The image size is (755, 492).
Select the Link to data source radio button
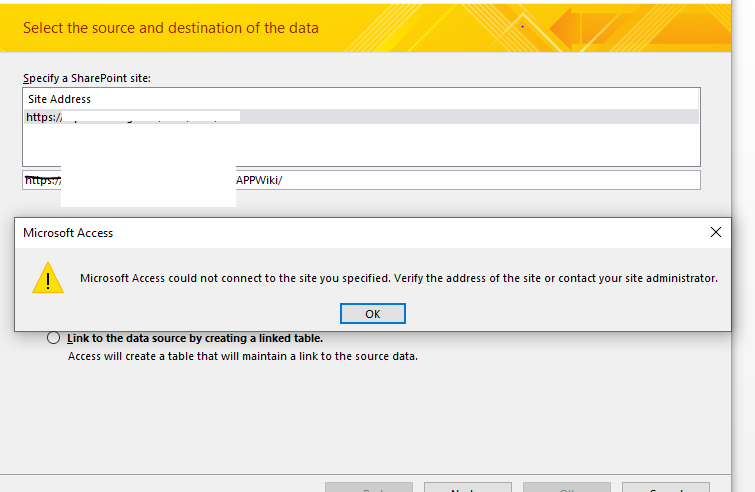[54, 338]
